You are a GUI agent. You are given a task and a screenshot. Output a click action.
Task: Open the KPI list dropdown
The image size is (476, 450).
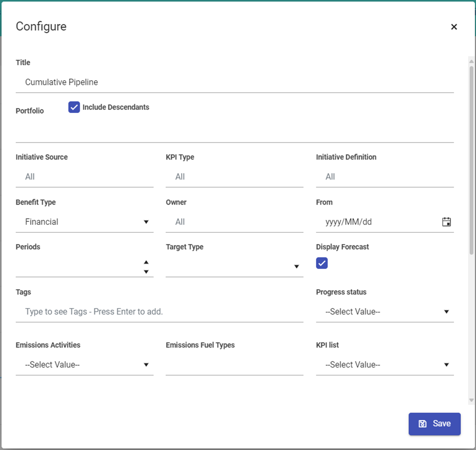pyautogui.click(x=385, y=365)
